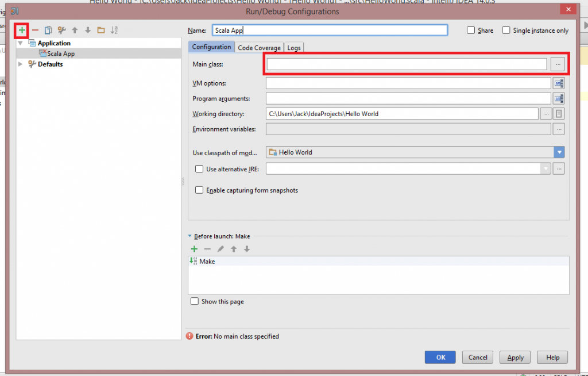Enable the Share checkbox
Screen dimensions: 588x376
[x=471, y=30]
